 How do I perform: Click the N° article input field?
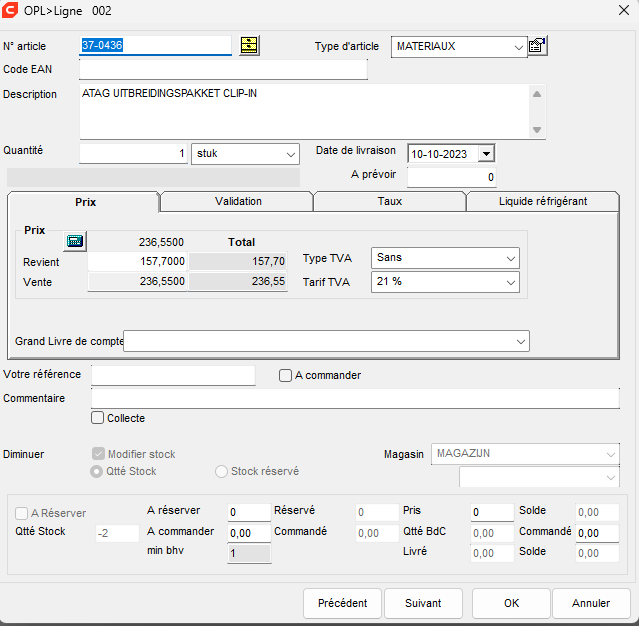tap(155, 45)
